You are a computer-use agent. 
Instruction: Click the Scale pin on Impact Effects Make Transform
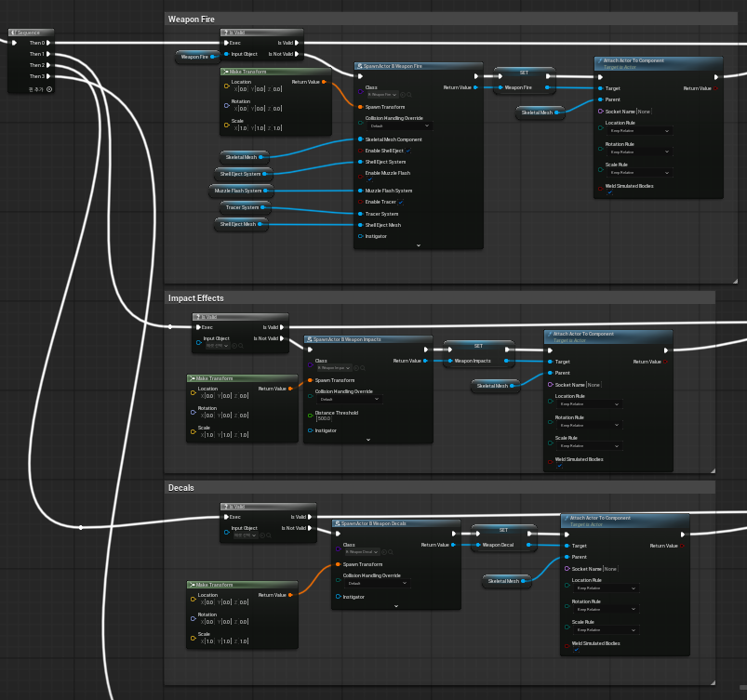tap(193, 431)
